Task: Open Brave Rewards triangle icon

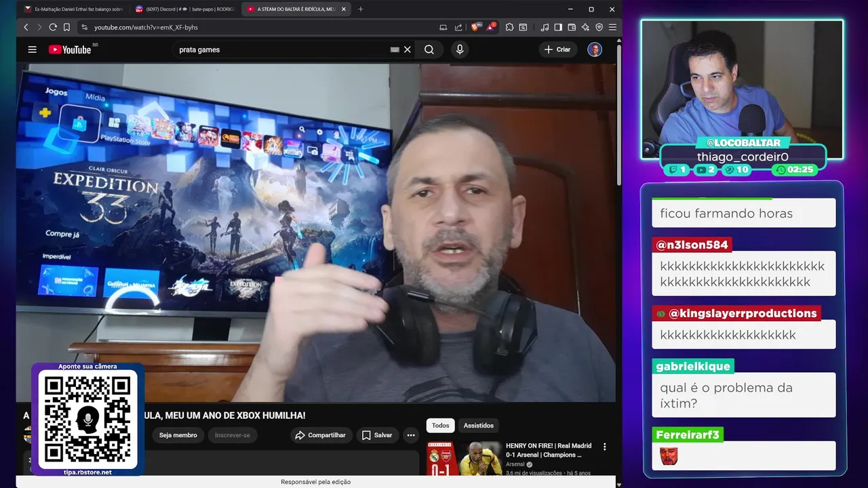Action: pyautogui.click(x=490, y=27)
